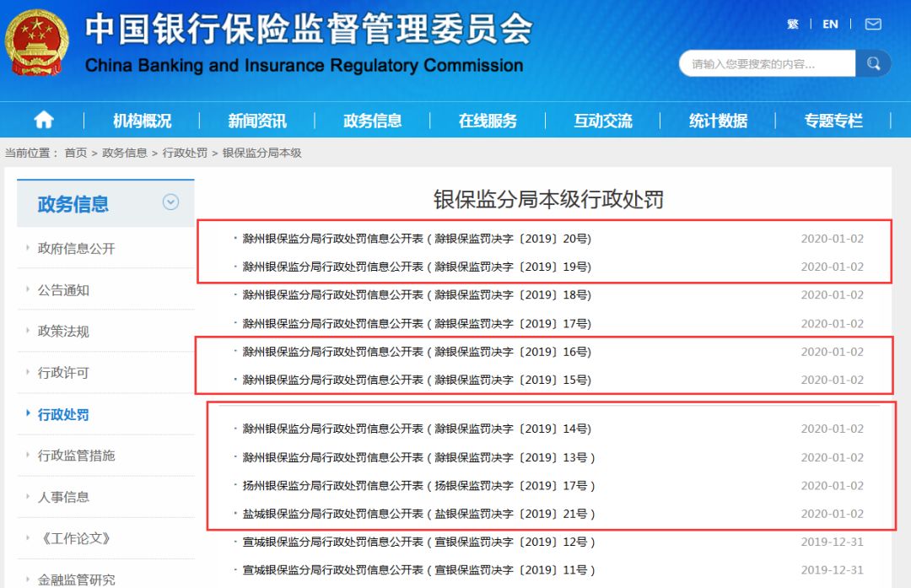
Task: Open 公告通知 in sidebar
Action: [63, 290]
